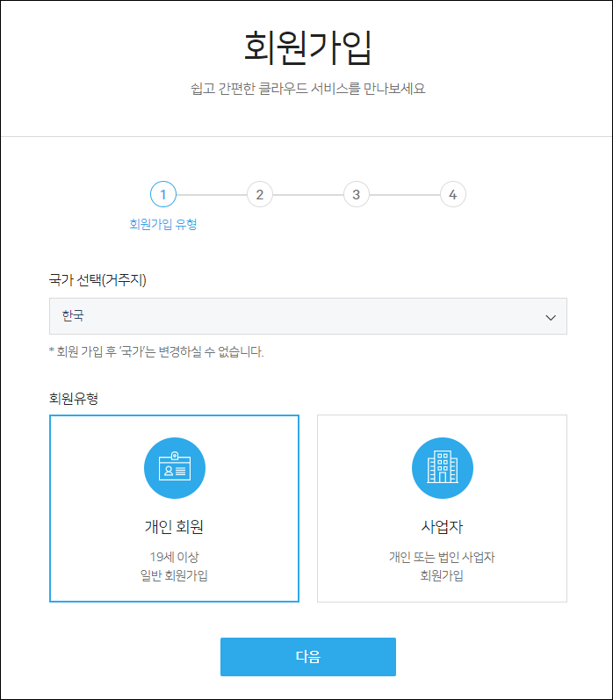613x700 pixels.
Task: Click the building icon for 사업자
Action: tap(443, 468)
